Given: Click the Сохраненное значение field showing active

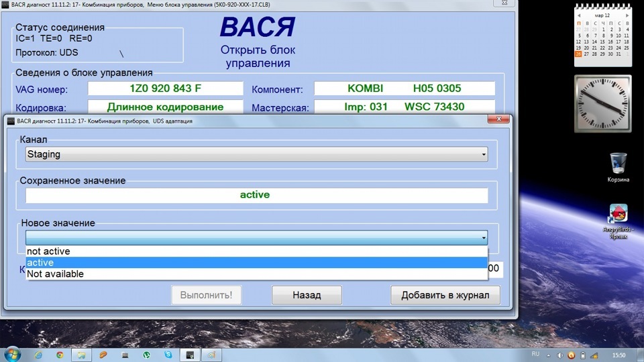Looking at the screenshot, I should point(257,195).
